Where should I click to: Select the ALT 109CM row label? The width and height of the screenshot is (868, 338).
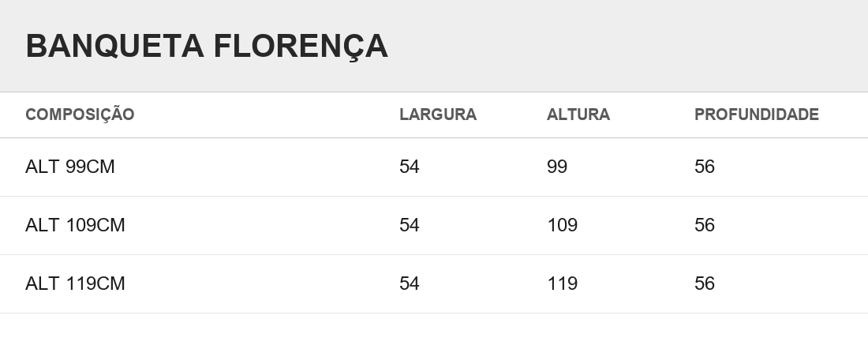(x=75, y=225)
